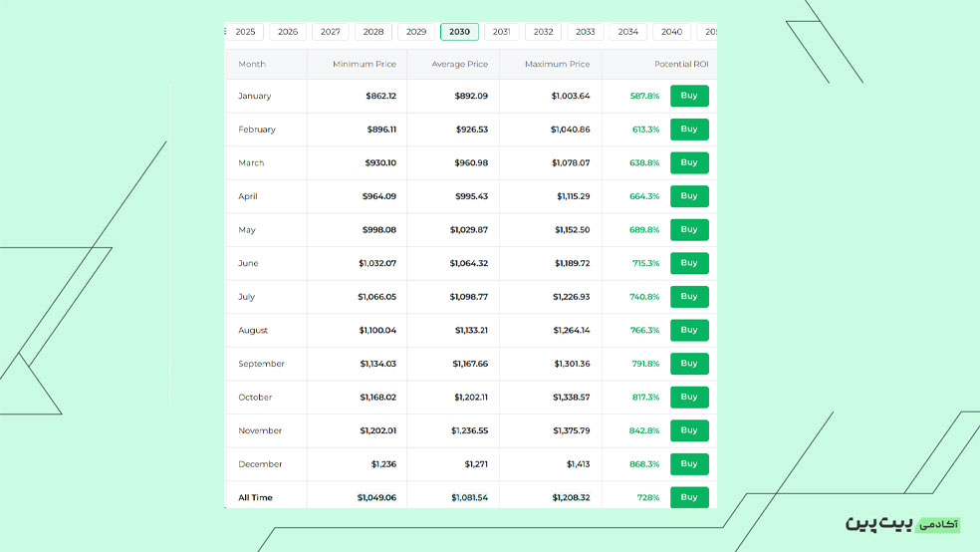Select Buy in the October row
This screenshot has height=552, width=980.
(689, 397)
